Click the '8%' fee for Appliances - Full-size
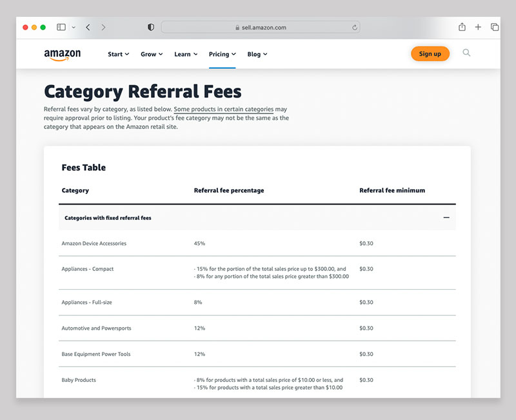Viewport: 516px width, 420px height. [198, 303]
